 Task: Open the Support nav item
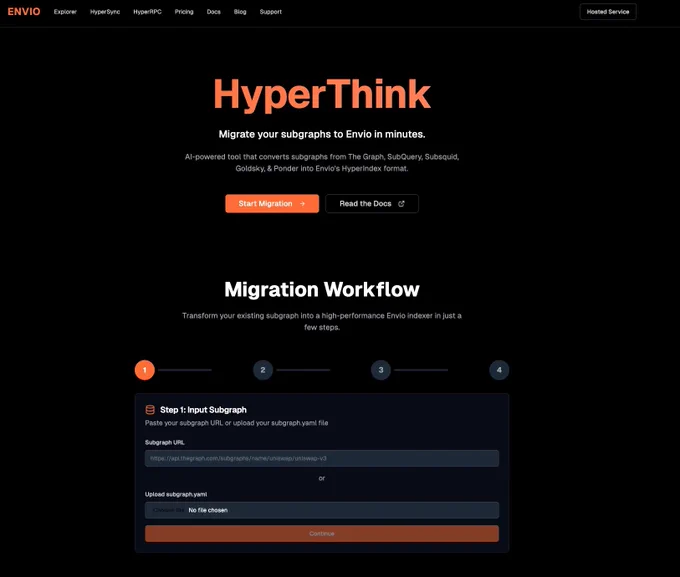pos(271,12)
